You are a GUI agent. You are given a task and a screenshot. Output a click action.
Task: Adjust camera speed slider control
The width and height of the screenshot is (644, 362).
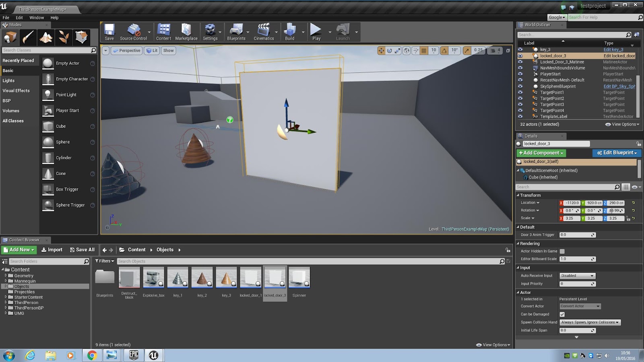[x=495, y=50]
